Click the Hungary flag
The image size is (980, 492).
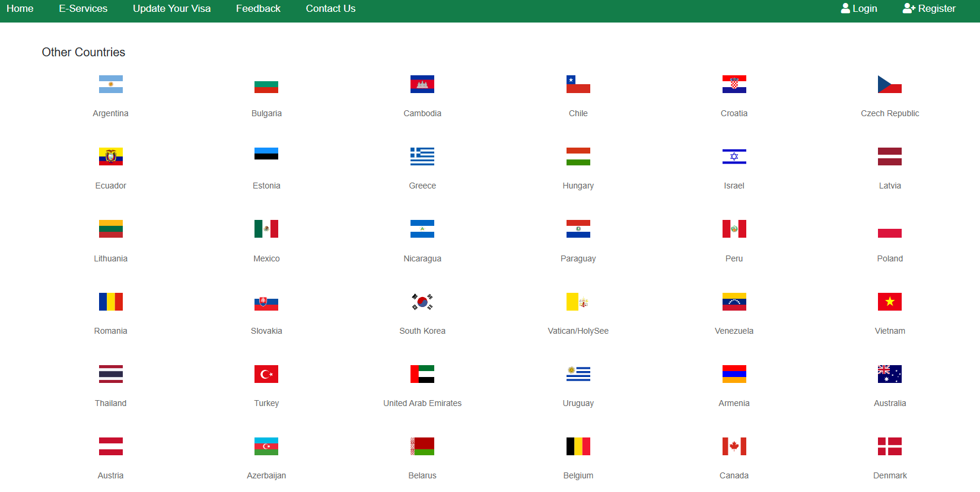578,156
